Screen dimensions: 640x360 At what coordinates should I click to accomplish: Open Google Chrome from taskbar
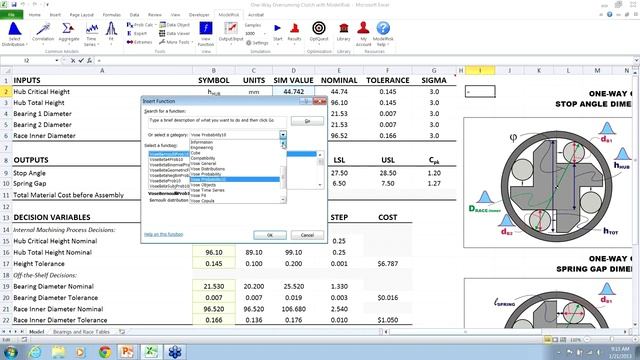[105, 352]
